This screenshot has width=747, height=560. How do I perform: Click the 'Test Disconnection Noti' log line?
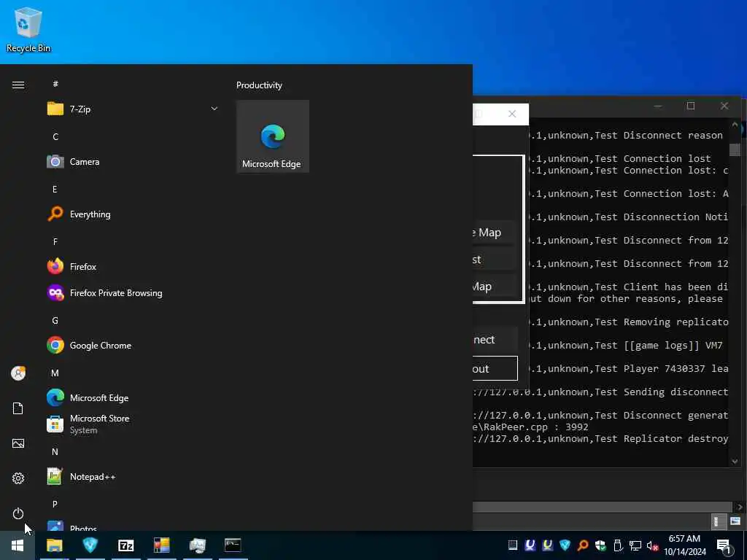tap(630, 217)
